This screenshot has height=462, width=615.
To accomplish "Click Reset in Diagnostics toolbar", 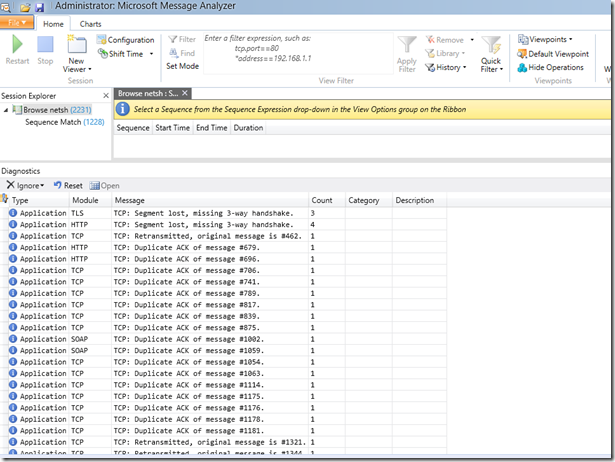I will (x=68, y=186).
